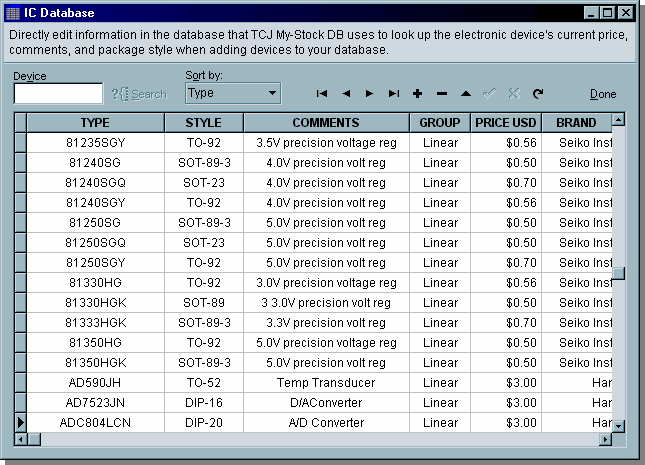Click the 3.5V precision voltage reg comment
The width and height of the screenshot is (645, 465).
pos(326,143)
